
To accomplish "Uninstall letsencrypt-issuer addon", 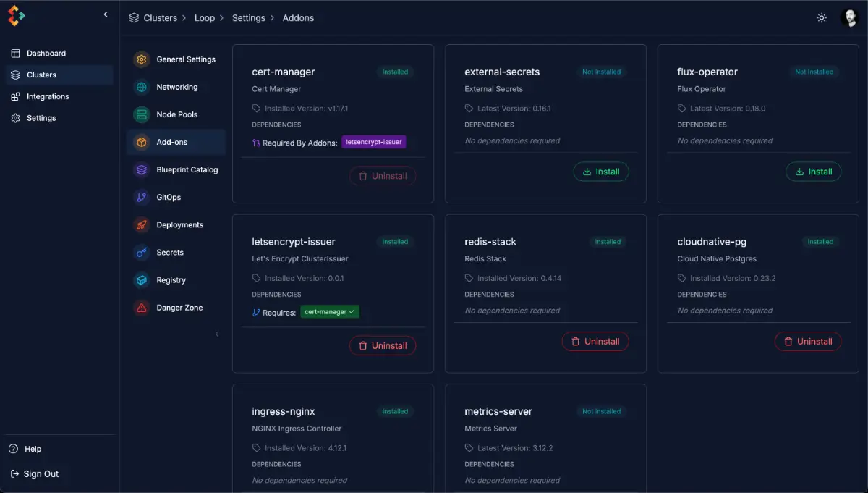I will click(383, 345).
